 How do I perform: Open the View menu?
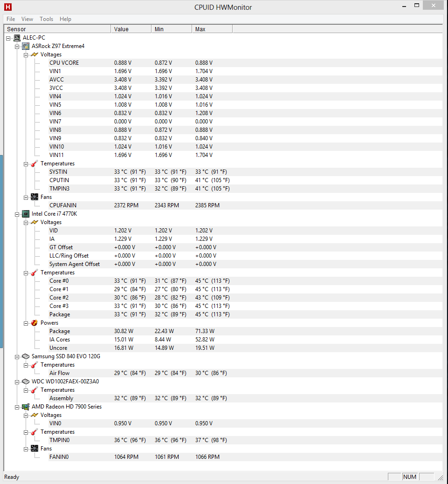click(27, 19)
